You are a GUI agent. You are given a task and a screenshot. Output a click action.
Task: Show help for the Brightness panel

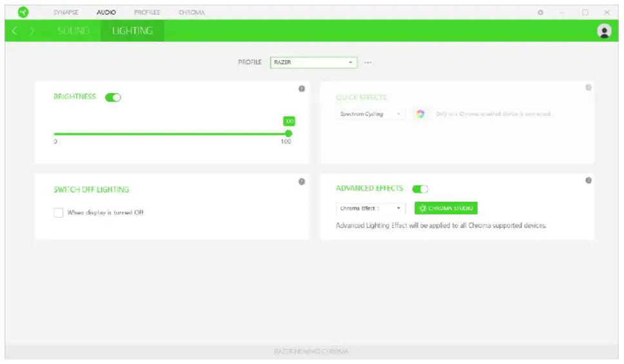tap(302, 89)
